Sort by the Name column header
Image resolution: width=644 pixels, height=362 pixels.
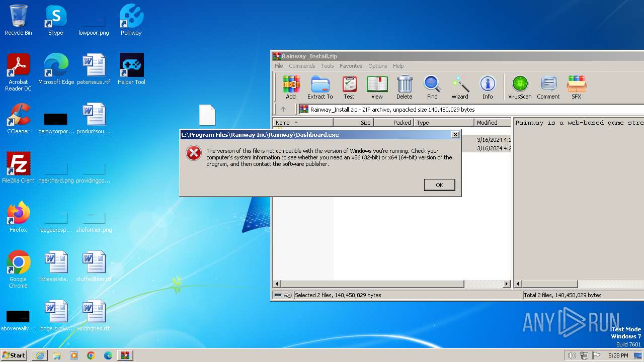click(x=303, y=122)
